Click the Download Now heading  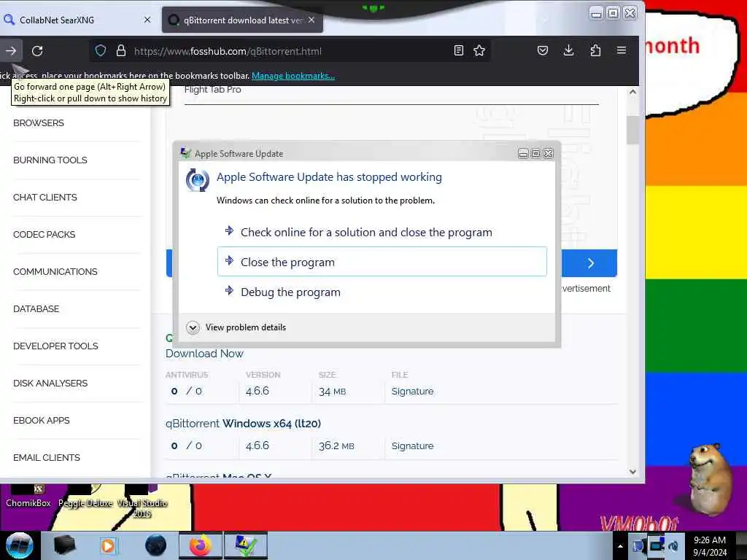click(x=204, y=354)
